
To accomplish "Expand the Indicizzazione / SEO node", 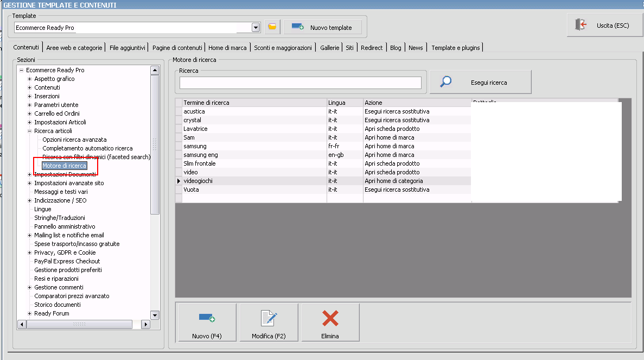I will 30,200.
